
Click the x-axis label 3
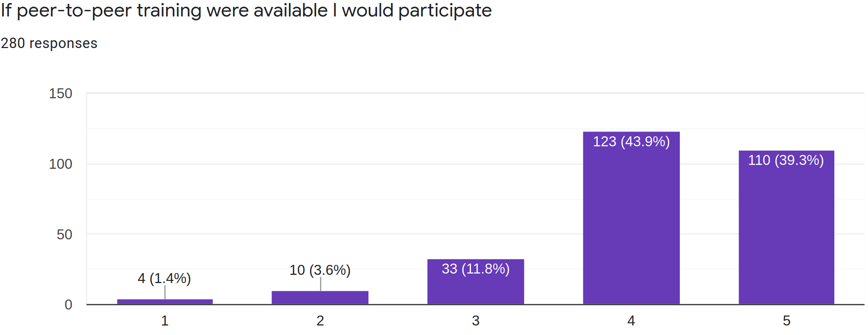[x=476, y=321]
